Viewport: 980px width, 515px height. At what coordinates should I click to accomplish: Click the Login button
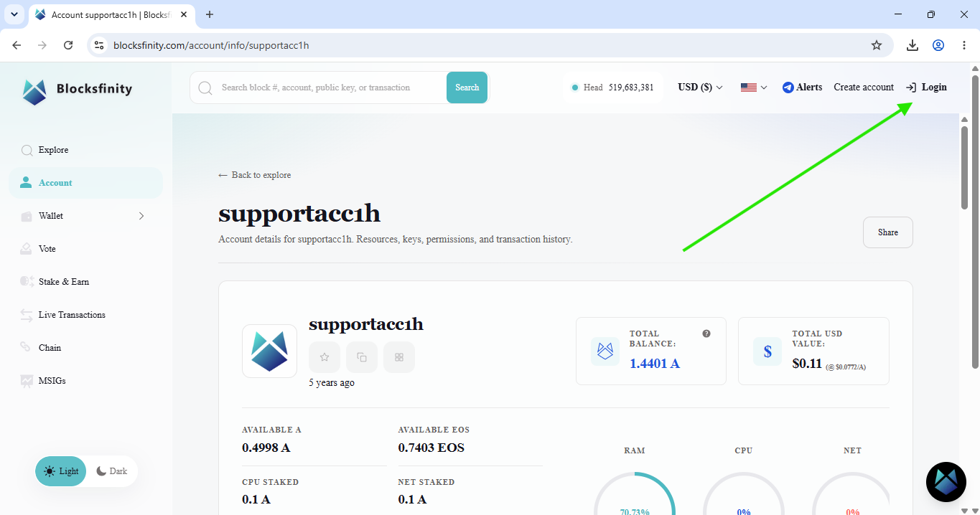pos(926,88)
